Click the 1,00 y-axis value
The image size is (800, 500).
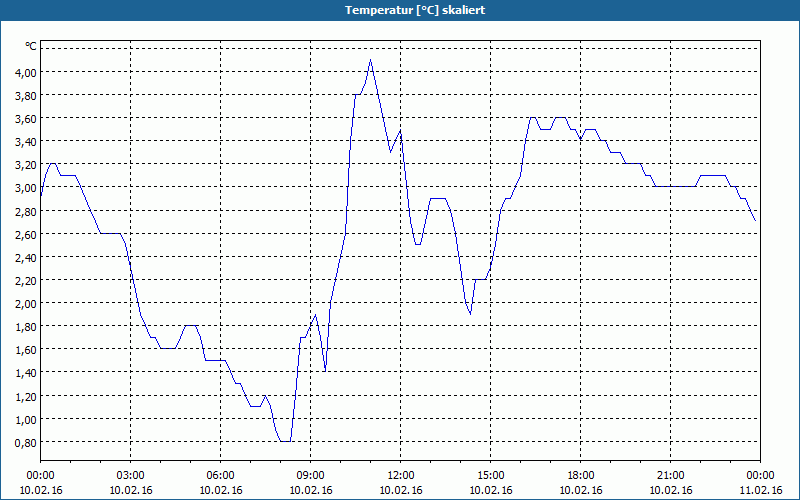(x=26, y=420)
